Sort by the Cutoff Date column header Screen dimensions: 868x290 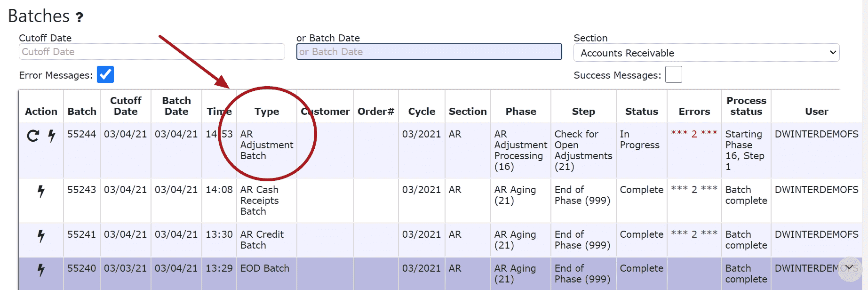(126, 106)
